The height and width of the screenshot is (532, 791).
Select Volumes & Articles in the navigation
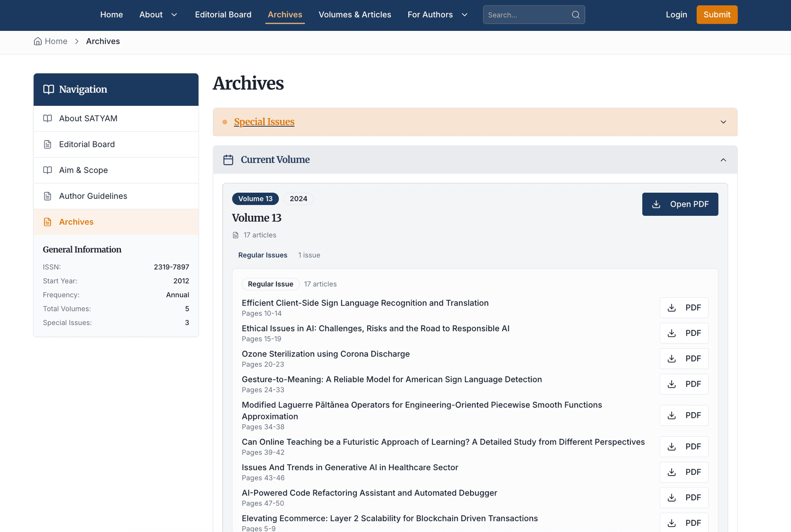pos(355,14)
